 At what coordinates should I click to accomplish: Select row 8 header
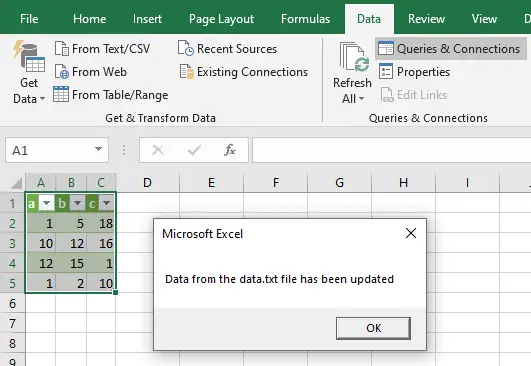(x=13, y=343)
